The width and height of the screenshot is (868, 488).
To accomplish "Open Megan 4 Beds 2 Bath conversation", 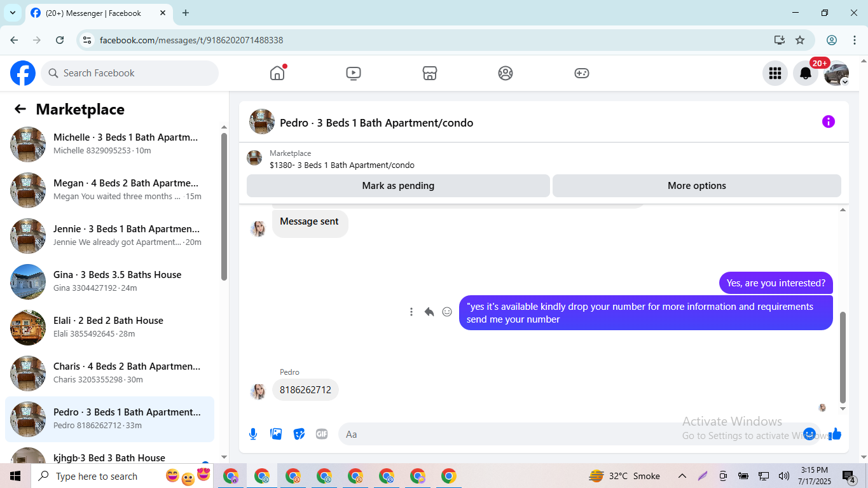I will 109,190.
